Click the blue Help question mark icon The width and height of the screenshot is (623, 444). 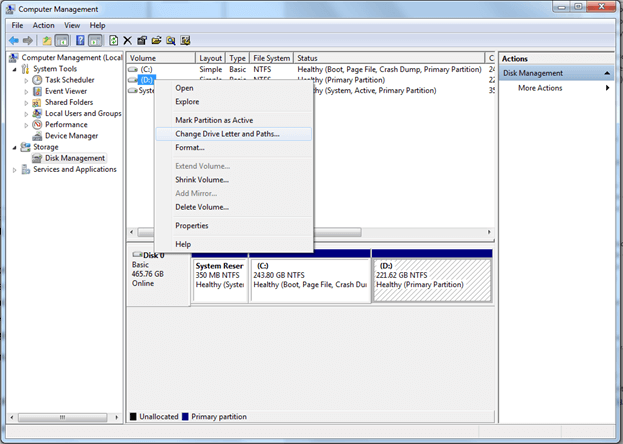pos(80,40)
